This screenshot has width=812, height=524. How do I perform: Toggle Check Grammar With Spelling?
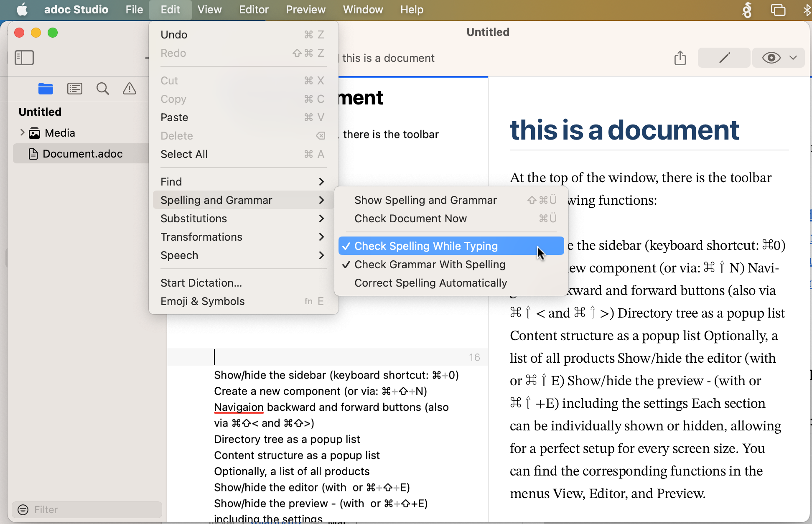[x=451, y=265]
